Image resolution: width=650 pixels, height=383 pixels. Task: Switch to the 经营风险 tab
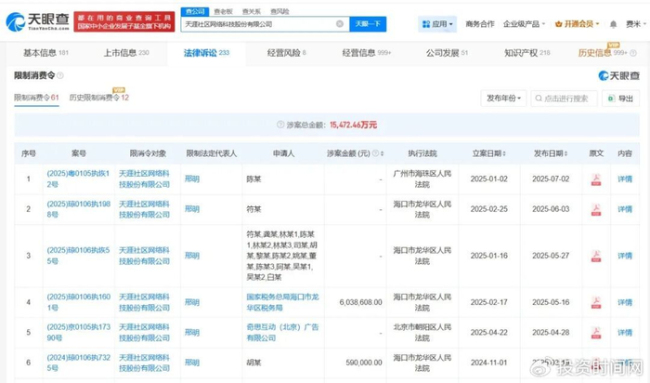point(286,53)
